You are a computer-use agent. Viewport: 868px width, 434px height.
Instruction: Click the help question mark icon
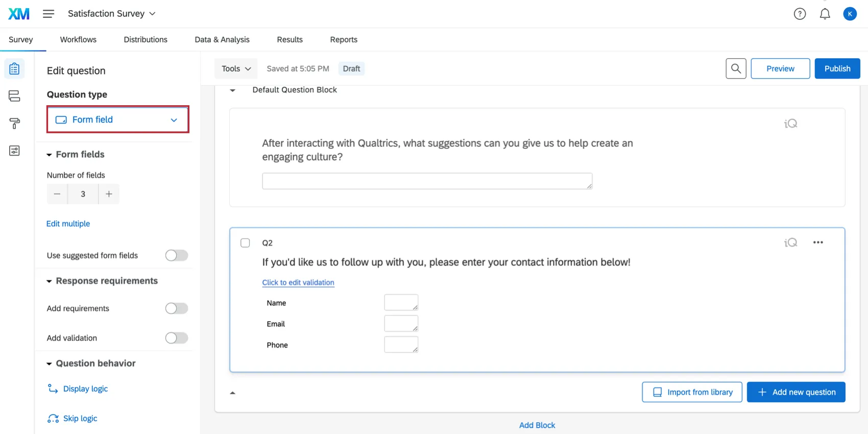click(800, 14)
